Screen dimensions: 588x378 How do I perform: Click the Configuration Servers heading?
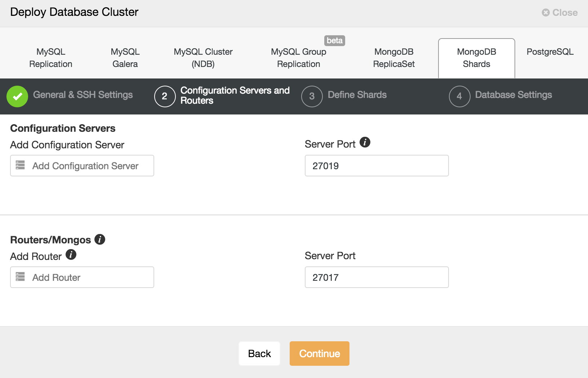click(63, 129)
